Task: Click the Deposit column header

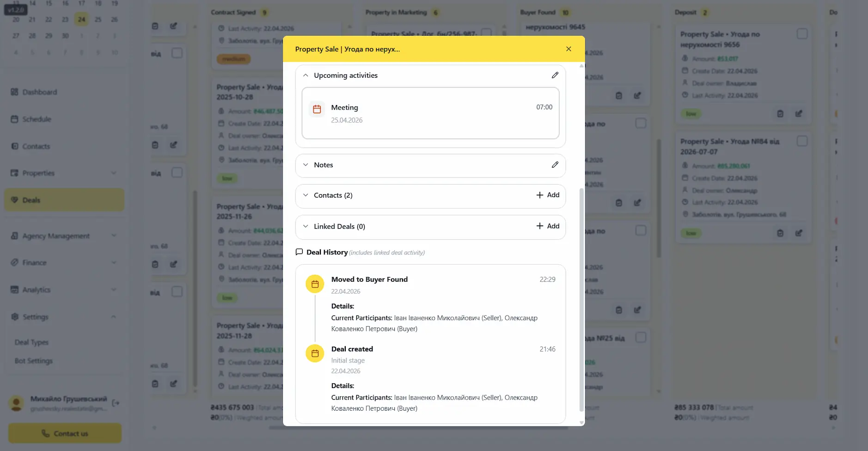Action: [685, 12]
